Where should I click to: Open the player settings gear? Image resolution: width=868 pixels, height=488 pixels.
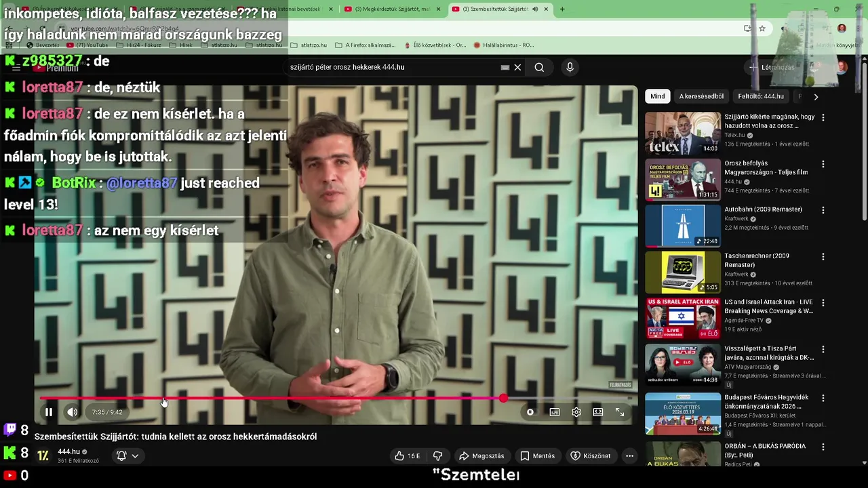(576, 412)
